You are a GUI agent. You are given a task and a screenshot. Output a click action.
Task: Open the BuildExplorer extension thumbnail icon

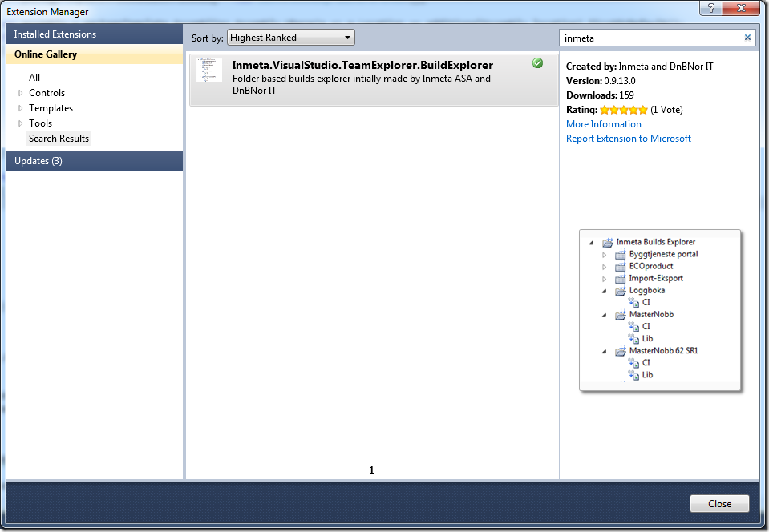209,70
